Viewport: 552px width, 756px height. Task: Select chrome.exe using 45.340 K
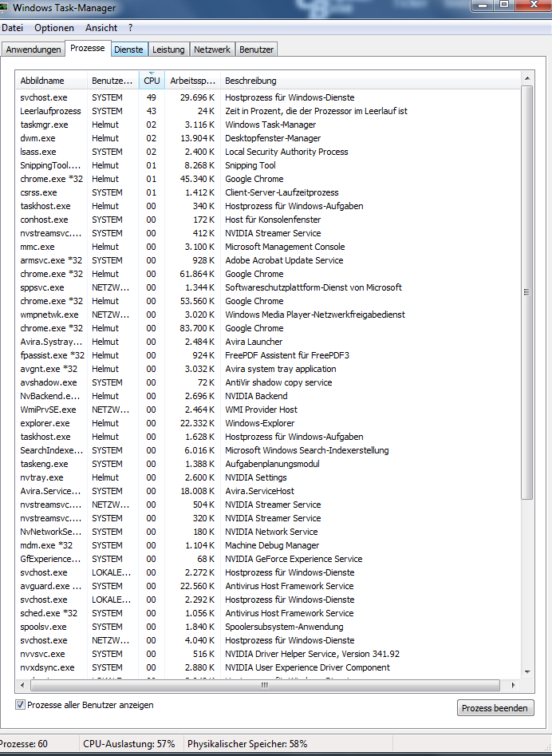[268, 179]
